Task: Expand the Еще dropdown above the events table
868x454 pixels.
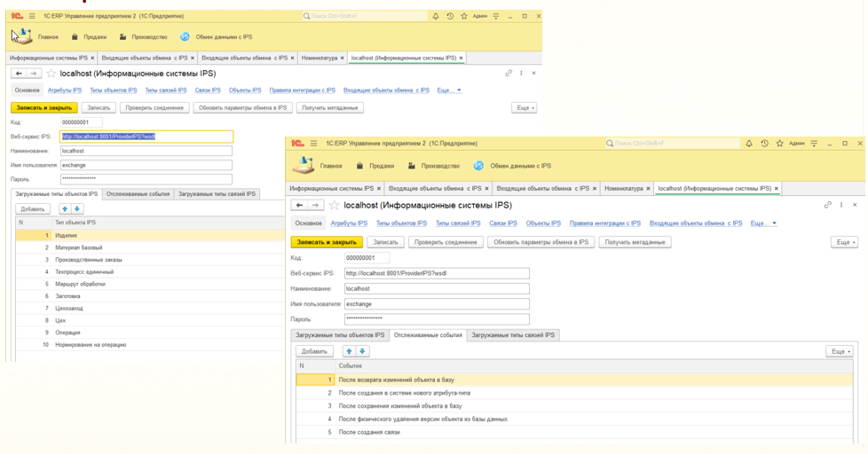Action: pos(839,351)
